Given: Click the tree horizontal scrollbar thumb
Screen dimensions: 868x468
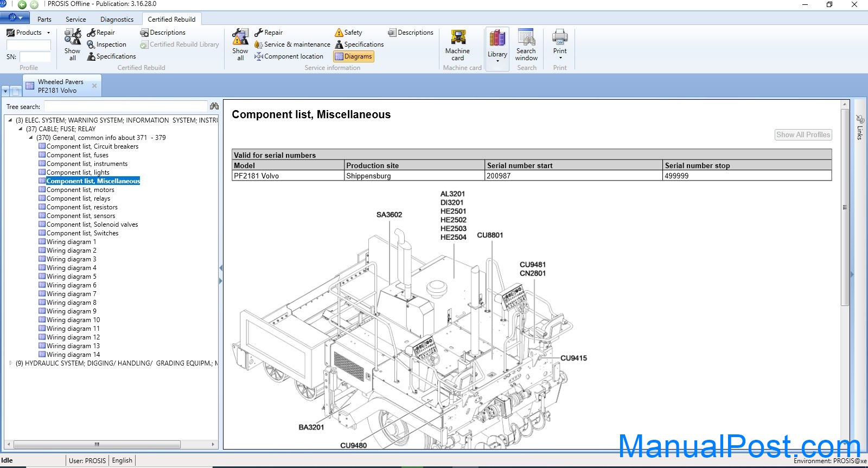Looking at the screenshot, I should (97, 444).
